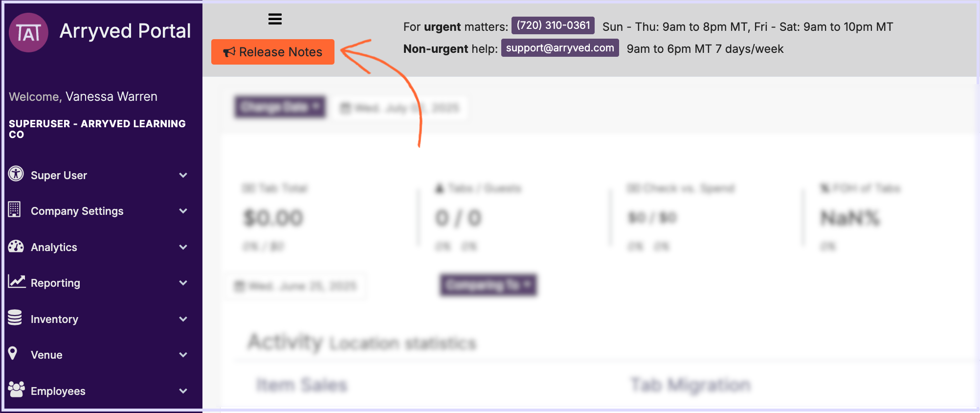The width and height of the screenshot is (980, 413).
Task: Click the (720) 310-0361 phone link
Action: pyautogui.click(x=553, y=25)
